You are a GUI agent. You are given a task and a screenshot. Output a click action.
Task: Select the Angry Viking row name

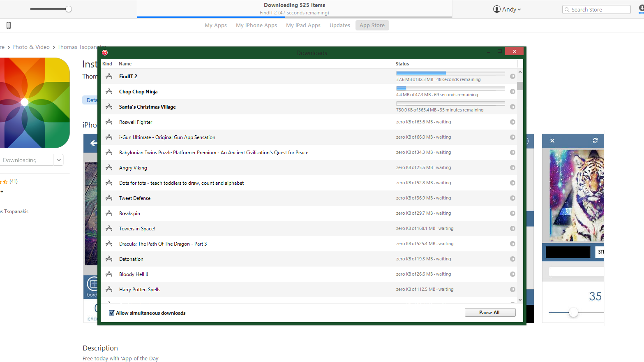click(x=133, y=168)
